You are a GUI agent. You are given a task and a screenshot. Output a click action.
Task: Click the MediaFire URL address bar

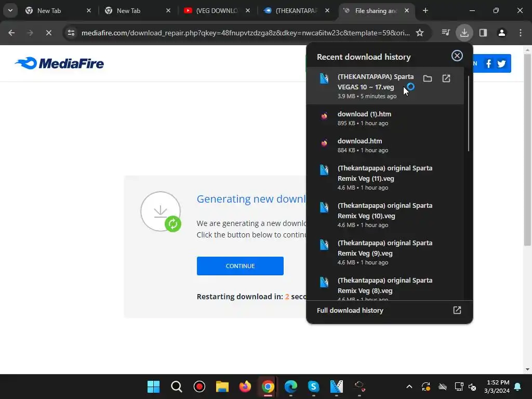(x=246, y=33)
